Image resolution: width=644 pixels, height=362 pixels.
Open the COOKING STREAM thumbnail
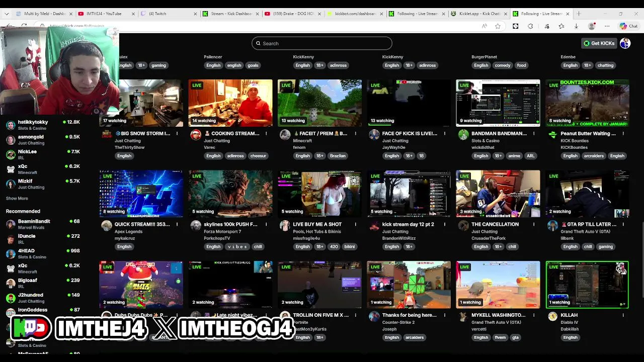click(x=230, y=103)
